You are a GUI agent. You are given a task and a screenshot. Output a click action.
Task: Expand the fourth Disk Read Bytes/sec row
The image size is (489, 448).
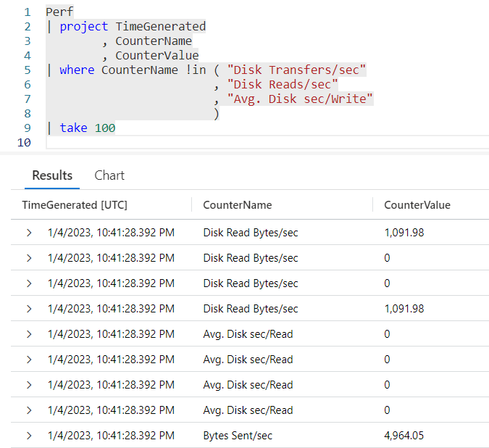tap(29, 309)
